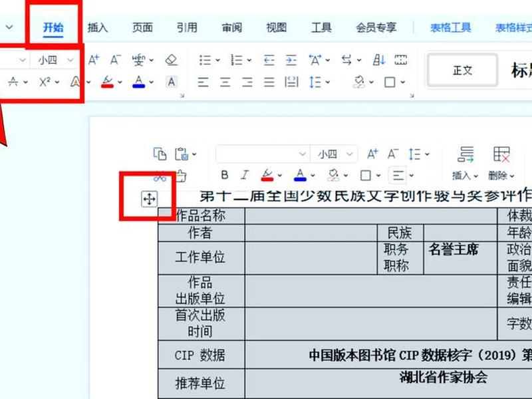The image size is (532, 399).
Task: Open the 引用 ribbon tab
Action: (187, 27)
